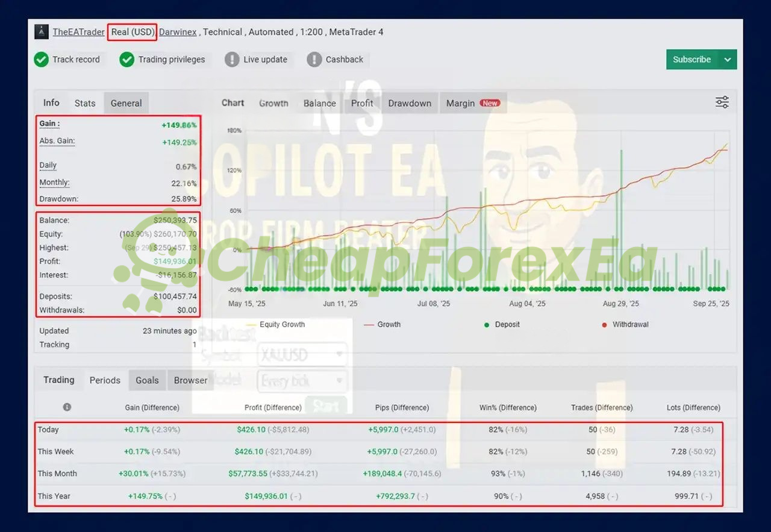The image size is (771, 532).
Task: Click the Track record green check icon
Action: click(x=41, y=59)
